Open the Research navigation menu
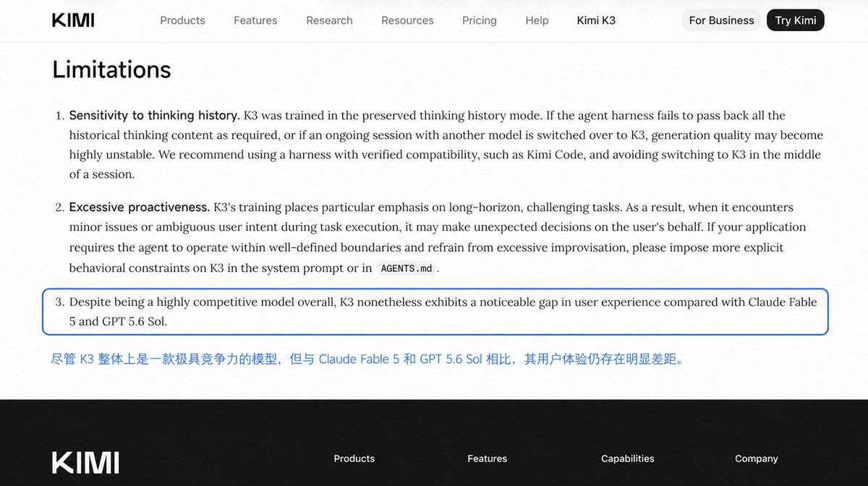 pos(329,20)
